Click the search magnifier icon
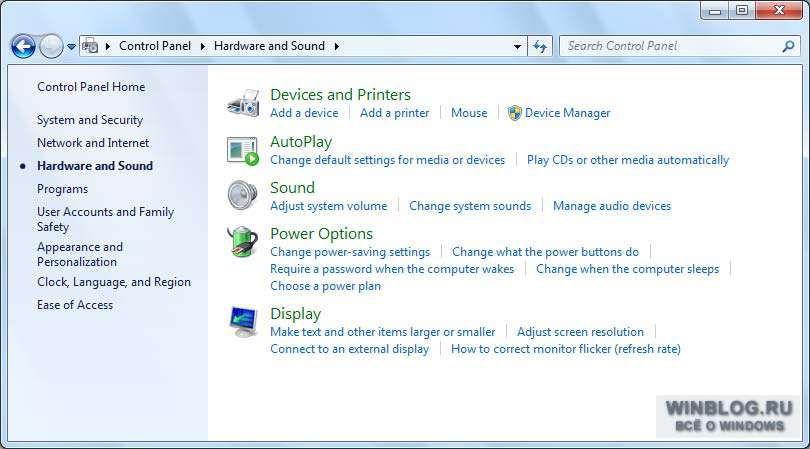This screenshot has width=810, height=449. tap(788, 47)
